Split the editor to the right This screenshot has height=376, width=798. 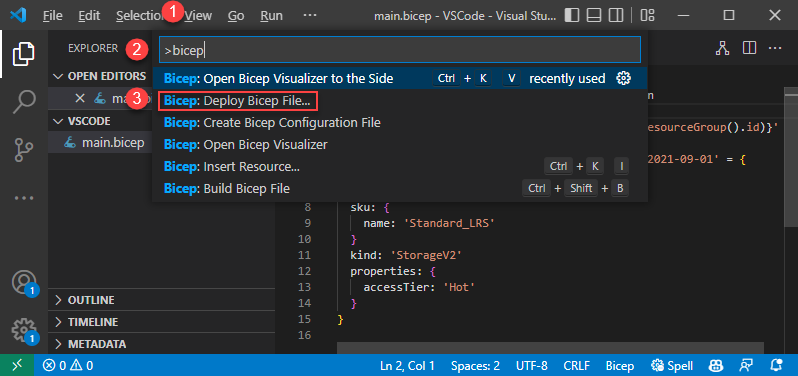pyautogui.click(x=749, y=48)
